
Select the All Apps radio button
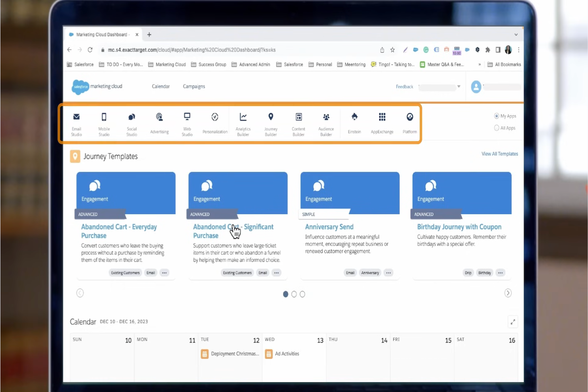click(496, 128)
